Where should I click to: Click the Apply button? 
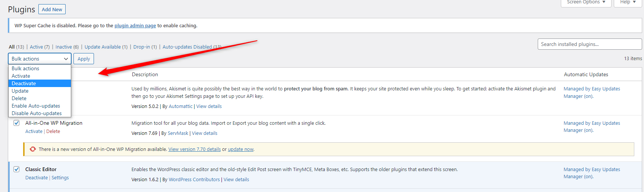(x=84, y=59)
